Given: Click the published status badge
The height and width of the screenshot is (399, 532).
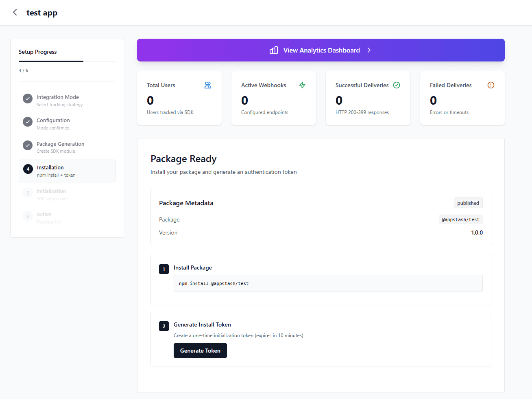Looking at the screenshot, I should click(x=468, y=203).
